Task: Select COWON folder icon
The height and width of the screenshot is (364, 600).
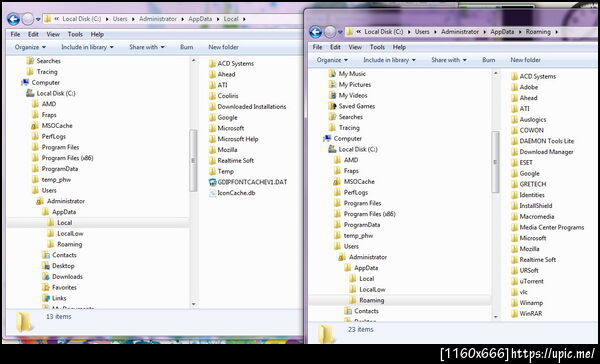Action: click(x=515, y=131)
